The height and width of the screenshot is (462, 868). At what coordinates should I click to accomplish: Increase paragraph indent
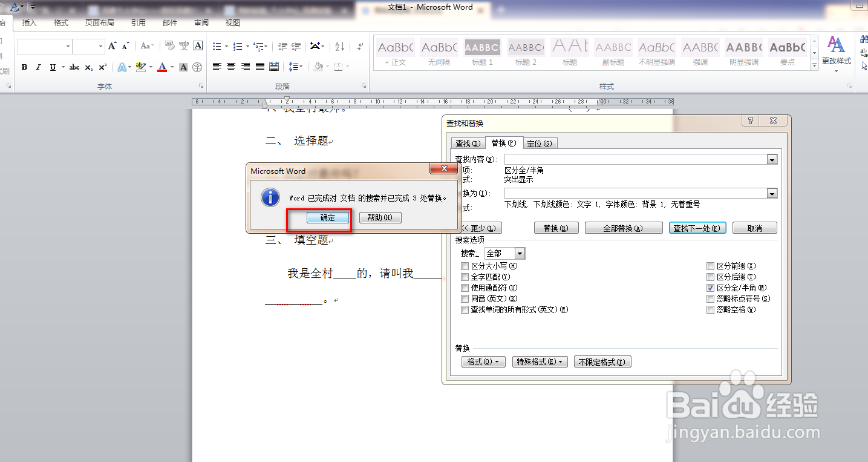pyautogui.click(x=296, y=46)
